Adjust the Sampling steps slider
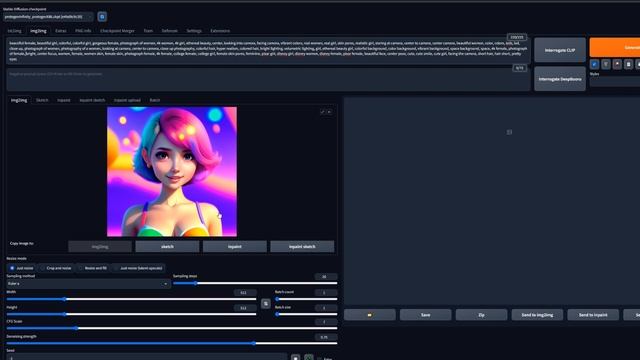Screen dimensions: 640x360 click(x=255, y=283)
